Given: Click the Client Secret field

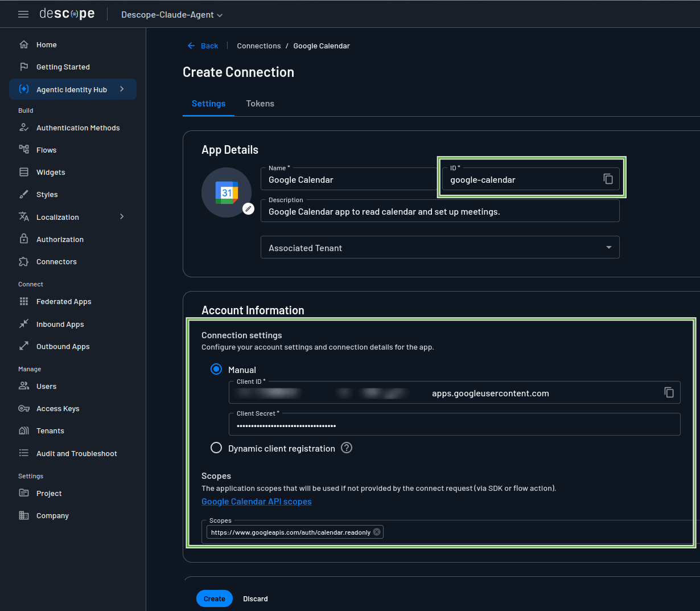Looking at the screenshot, I should 455,424.
